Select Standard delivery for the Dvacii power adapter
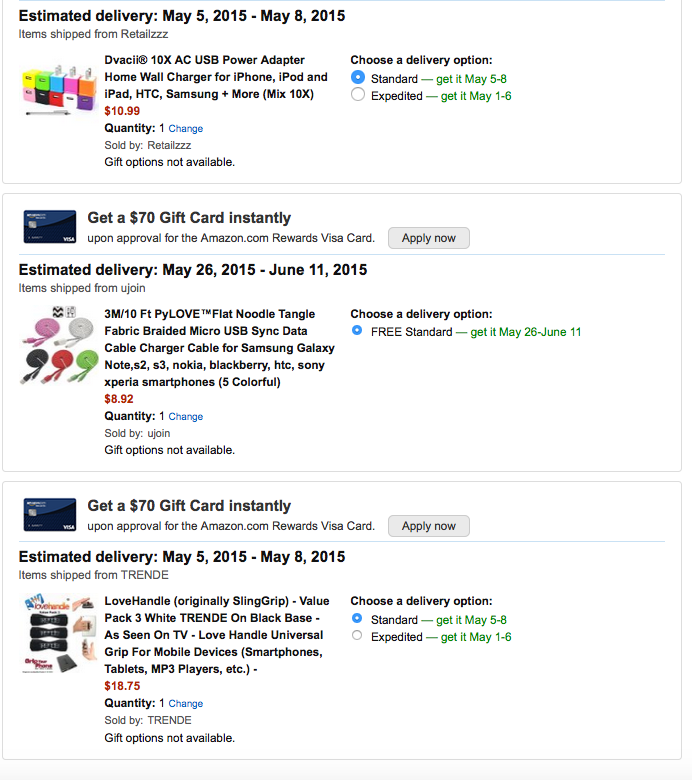Image resolution: width=692 pixels, height=780 pixels. (x=358, y=78)
